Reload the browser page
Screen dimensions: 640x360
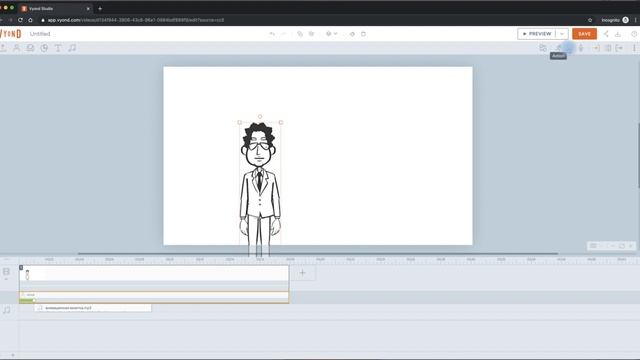click(x=20, y=20)
